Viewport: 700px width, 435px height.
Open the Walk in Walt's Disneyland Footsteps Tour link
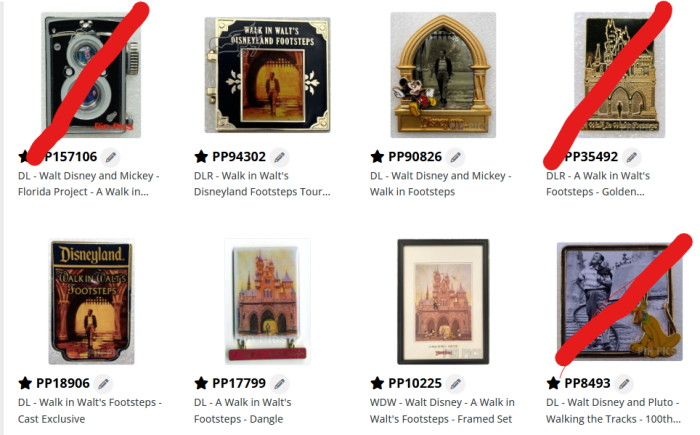point(262,184)
